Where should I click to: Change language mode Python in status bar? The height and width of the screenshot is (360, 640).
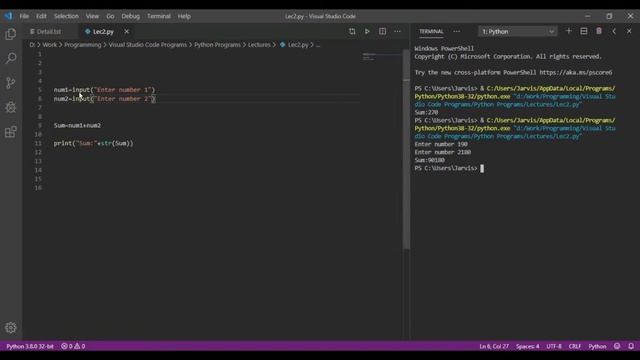(597, 346)
